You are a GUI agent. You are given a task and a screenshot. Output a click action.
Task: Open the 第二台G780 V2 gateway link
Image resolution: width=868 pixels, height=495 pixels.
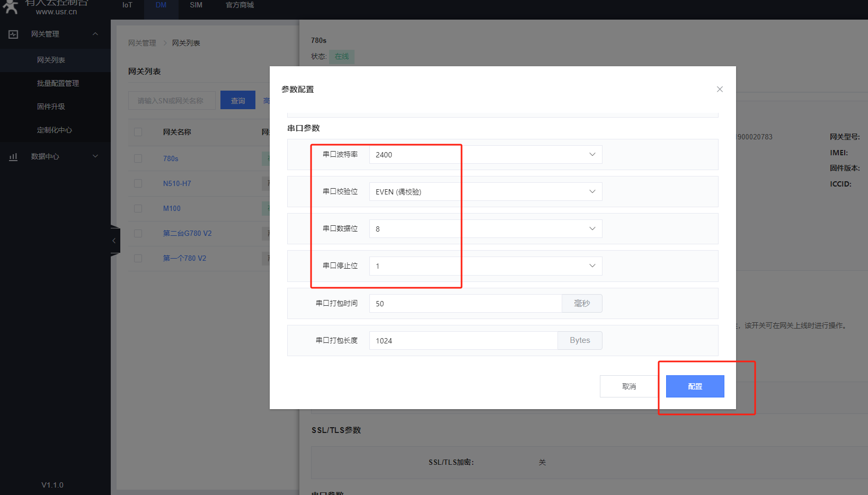pyautogui.click(x=187, y=233)
